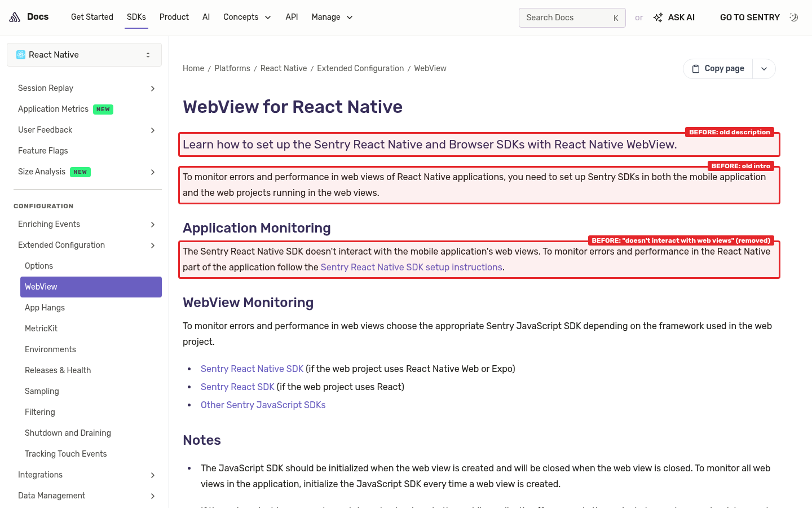Open Shutdown and Draining sidebar item
The width and height of the screenshot is (812, 508).
point(68,433)
